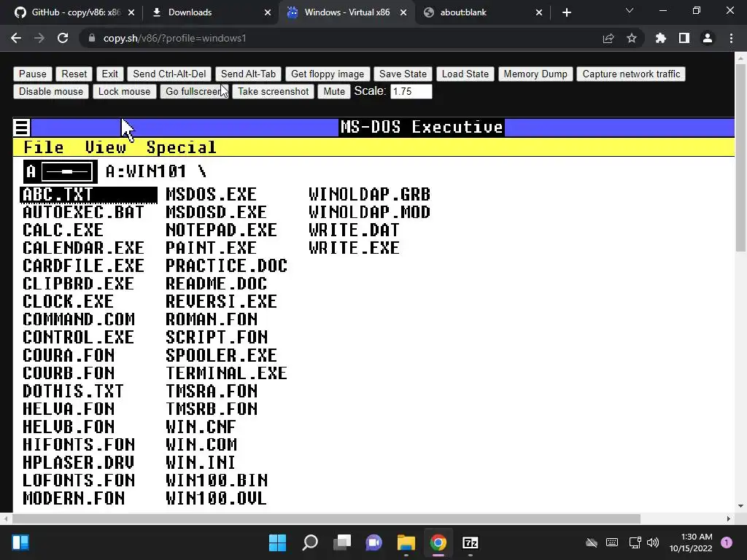The height and width of the screenshot is (560, 747).
Task: Open Task View icon in taskbar
Action: click(342, 542)
